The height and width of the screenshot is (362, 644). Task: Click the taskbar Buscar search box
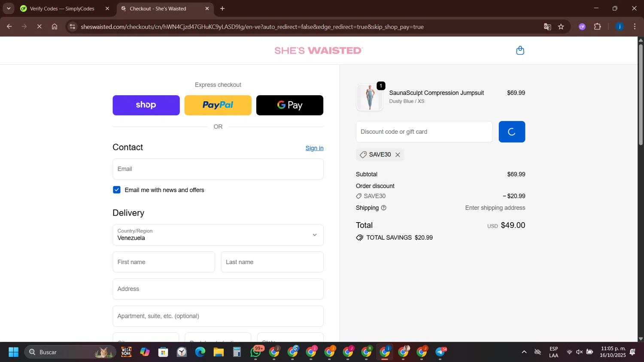(70, 352)
